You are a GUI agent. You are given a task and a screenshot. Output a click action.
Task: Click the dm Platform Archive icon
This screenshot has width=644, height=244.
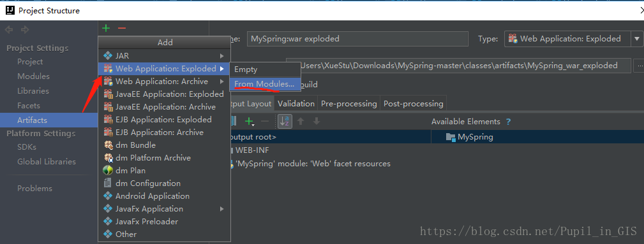tap(108, 157)
